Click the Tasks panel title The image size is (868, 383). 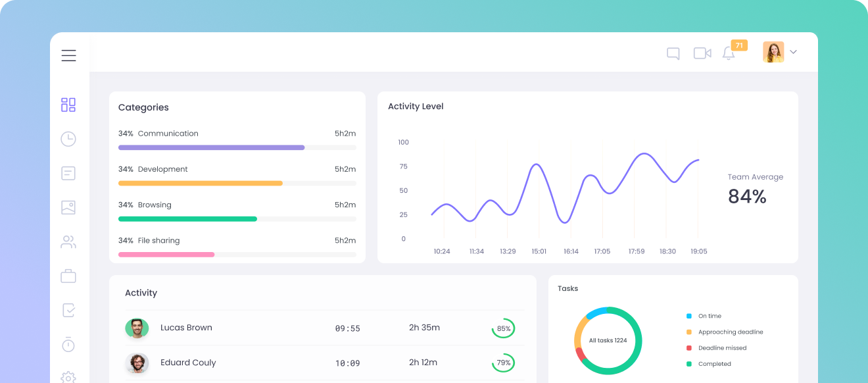pos(568,288)
